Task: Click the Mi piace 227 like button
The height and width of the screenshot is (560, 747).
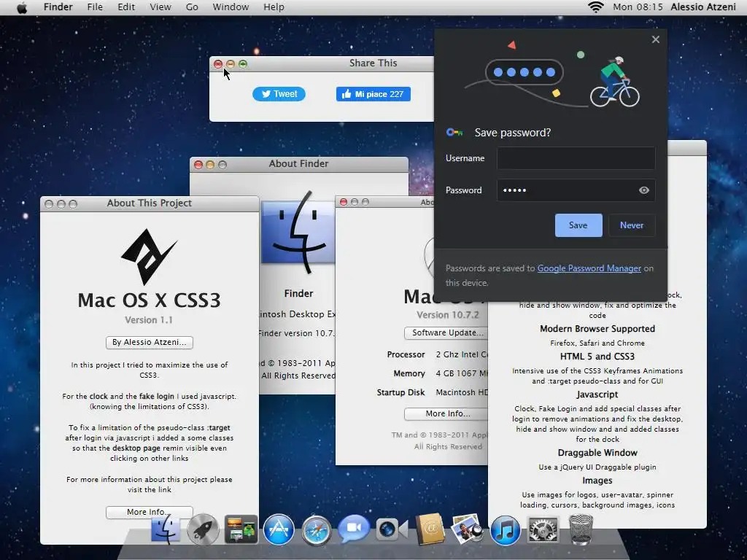Action: (373, 94)
